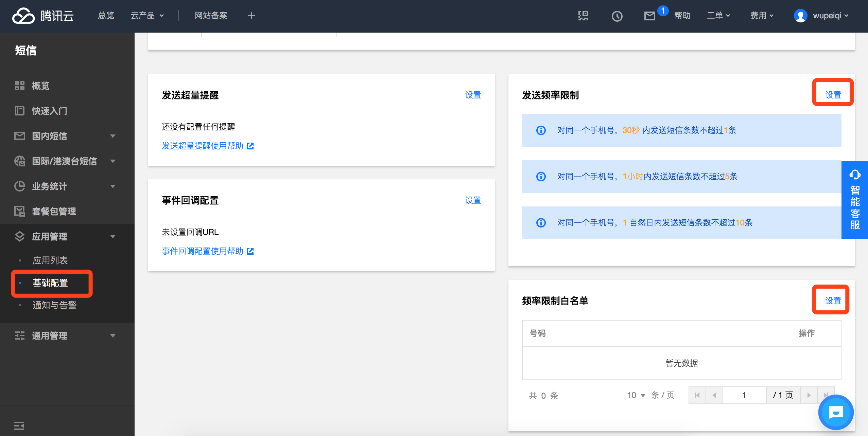Click the 共 0 条 total count
Viewport: 868px width, 436px height.
544,396
